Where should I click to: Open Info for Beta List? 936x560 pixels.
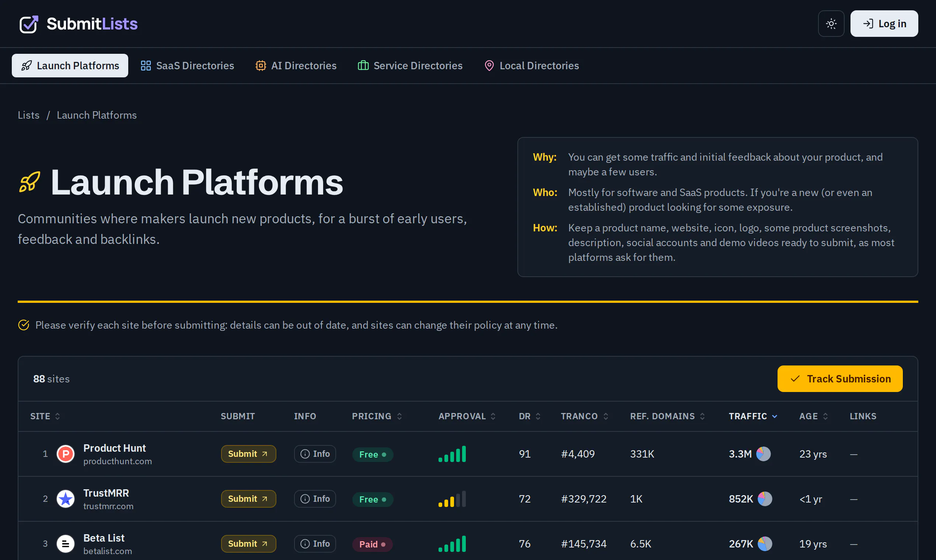[315, 543]
